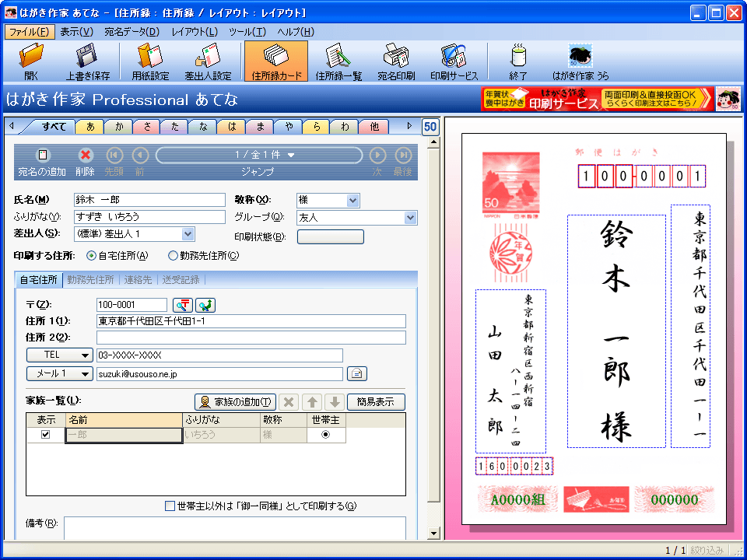
Task: Open the 宛名データ(D) menu
Action: [132, 32]
